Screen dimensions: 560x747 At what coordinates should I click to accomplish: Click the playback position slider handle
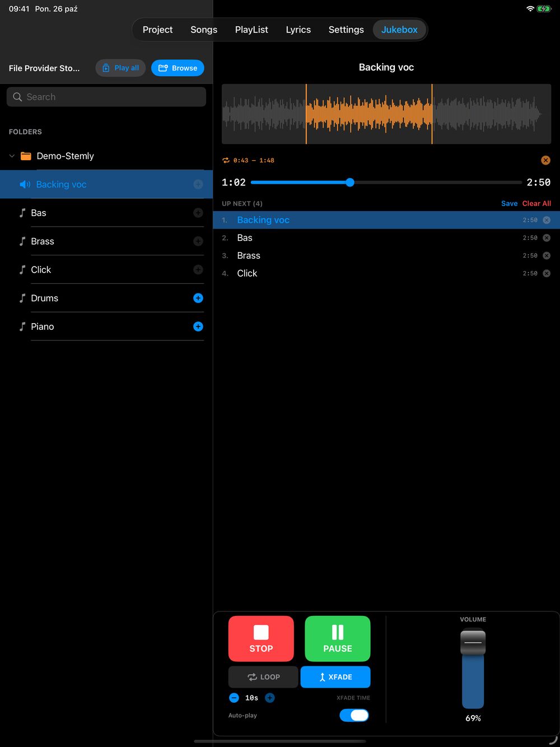click(350, 182)
